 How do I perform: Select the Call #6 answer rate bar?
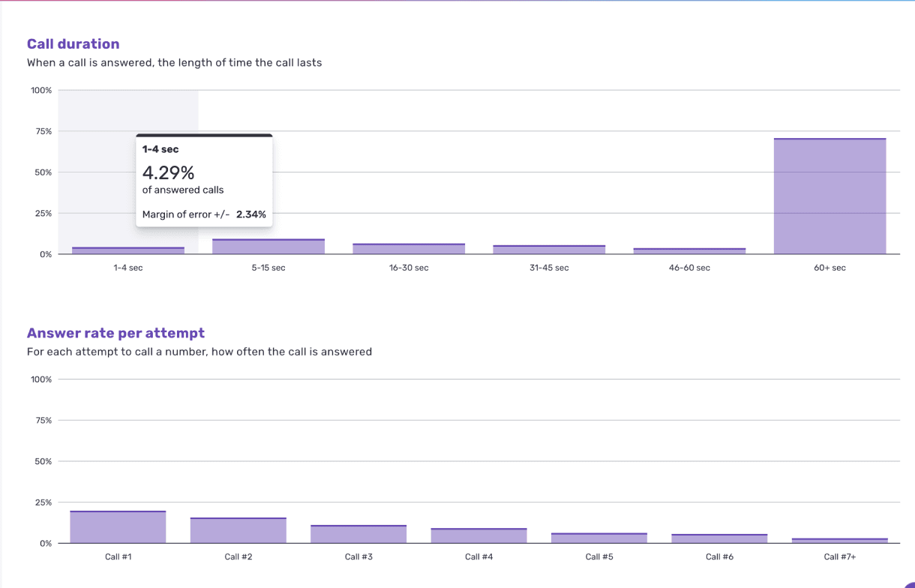719,538
